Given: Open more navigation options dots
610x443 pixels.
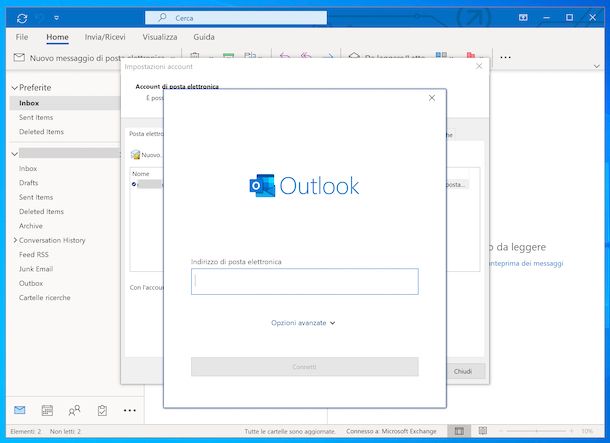Looking at the screenshot, I should click(130, 410).
